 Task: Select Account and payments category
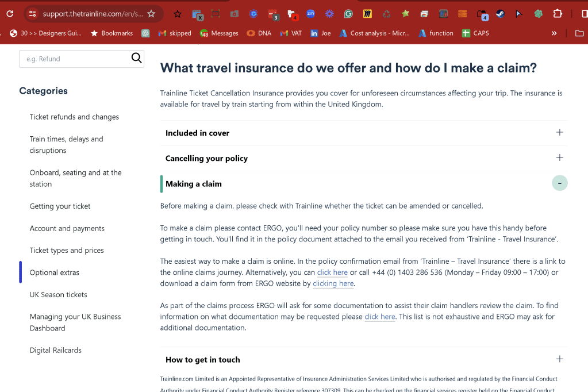(67, 228)
